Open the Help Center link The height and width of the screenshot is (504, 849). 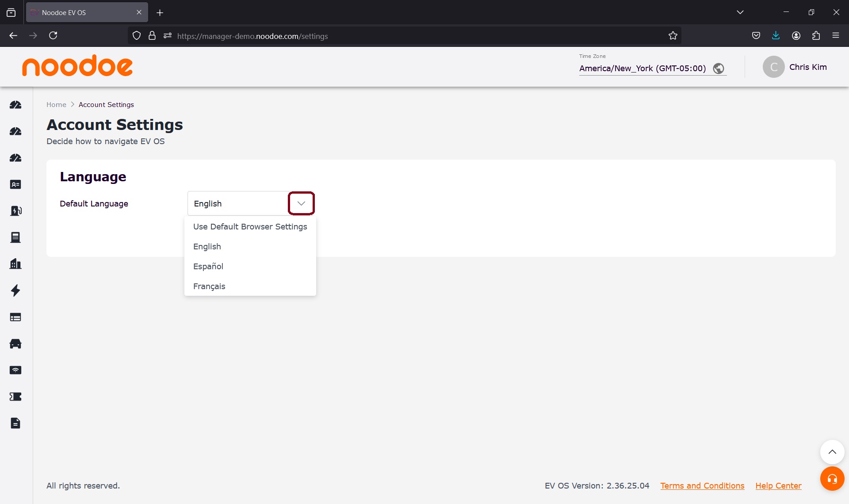pyautogui.click(x=778, y=486)
